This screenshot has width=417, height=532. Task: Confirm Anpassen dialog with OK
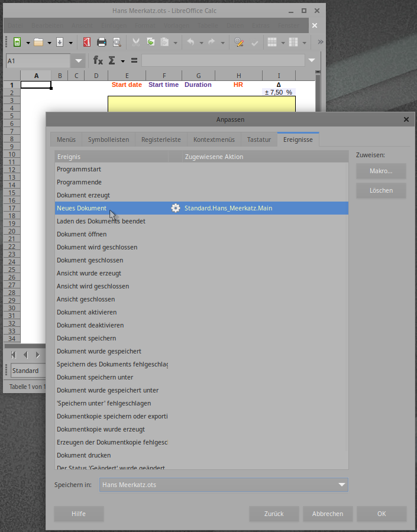(x=382, y=514)
